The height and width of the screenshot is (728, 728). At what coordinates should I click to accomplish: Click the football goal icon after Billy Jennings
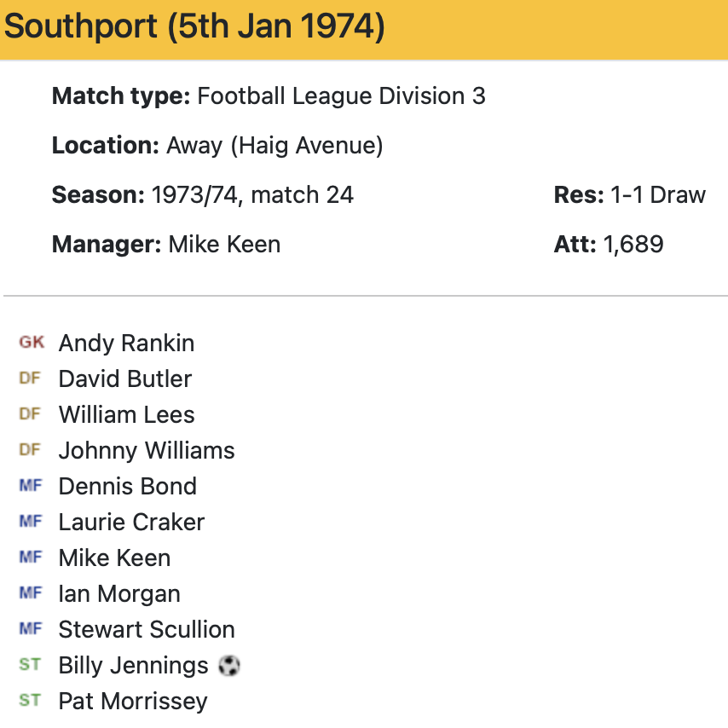pyautogui.click(x=228, y=665)
